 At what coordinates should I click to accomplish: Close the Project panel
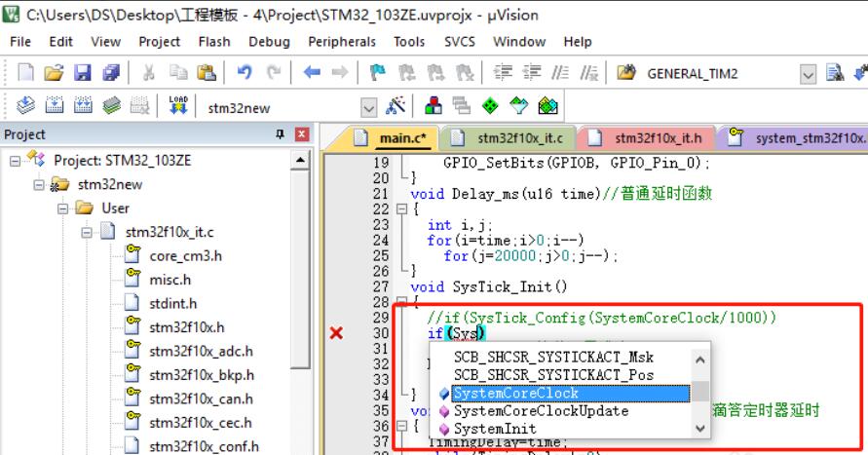pyautogui.click(x=301, y=134)
